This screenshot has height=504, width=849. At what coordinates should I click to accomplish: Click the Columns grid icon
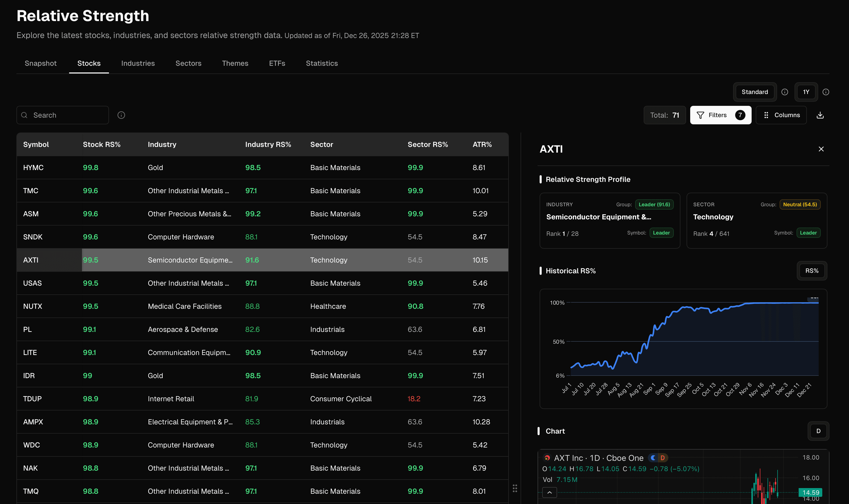(765, 115)
